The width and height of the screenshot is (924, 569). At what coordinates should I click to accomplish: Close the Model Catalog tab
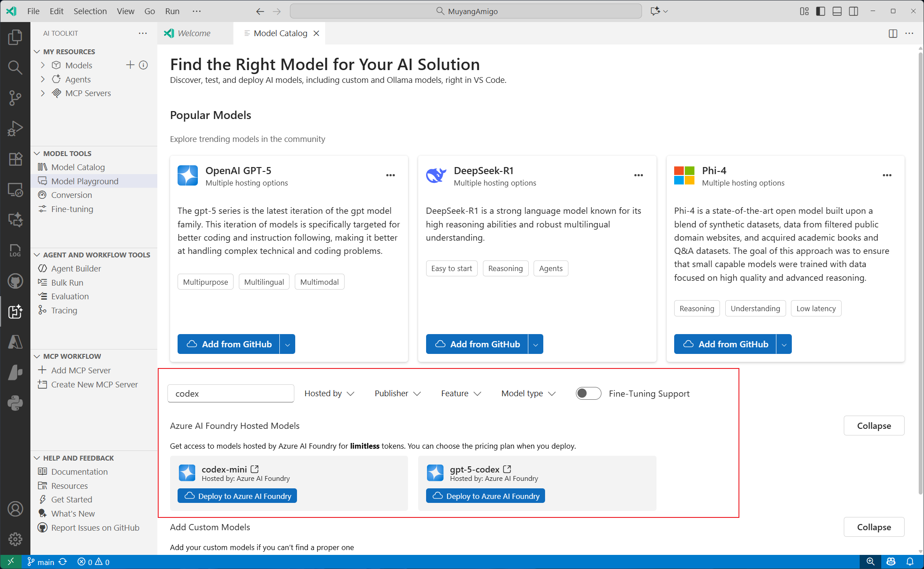click(x=316, y=33)
